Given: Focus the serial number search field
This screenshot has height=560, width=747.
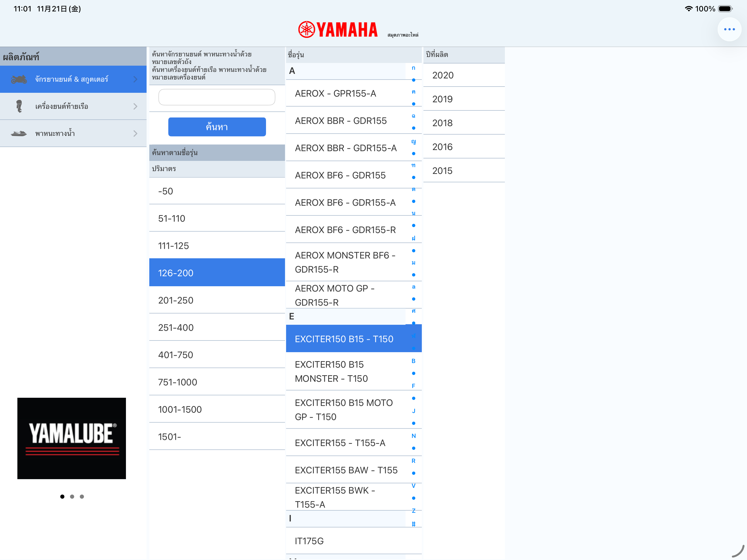Looking at the screenshot, I should pyautogui.click(x=217, y=97).
